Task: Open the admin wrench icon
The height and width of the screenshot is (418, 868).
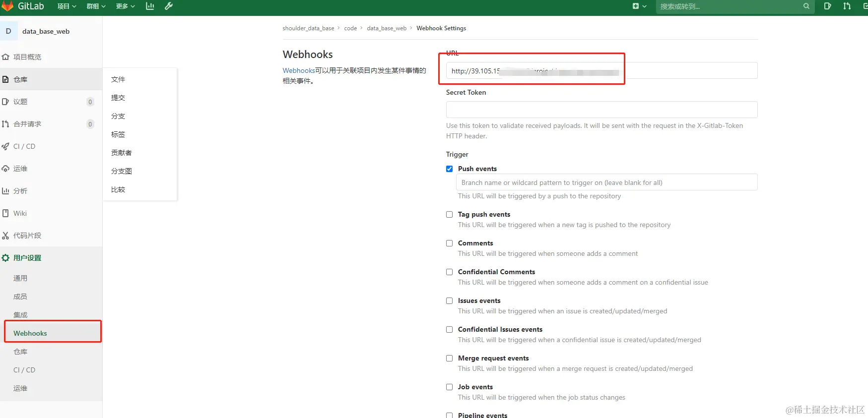Action: click(x=169, y=6)
